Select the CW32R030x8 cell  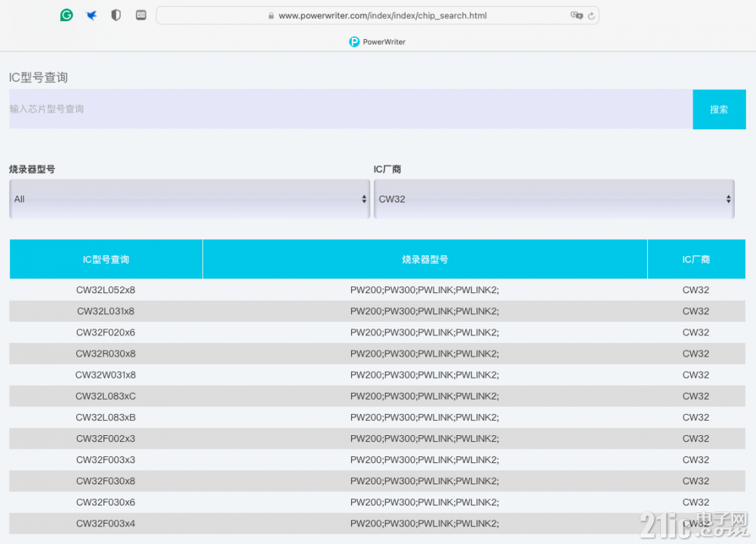pyautogui.click(x=106, y=354)
